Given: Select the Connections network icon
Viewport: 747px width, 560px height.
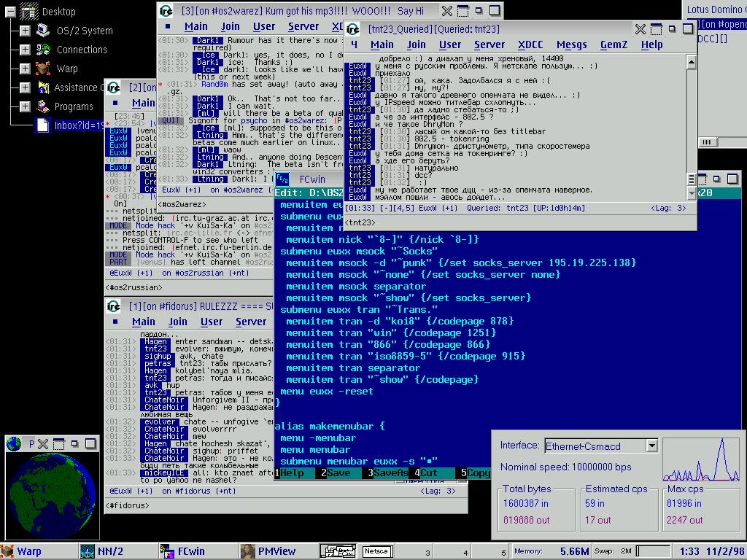Looking at the screenshot, I should pyautogui.click(x=43, y=50).
